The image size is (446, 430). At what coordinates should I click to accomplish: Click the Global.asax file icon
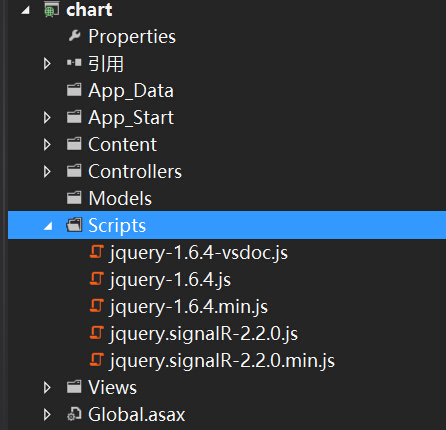click(74, 414)
